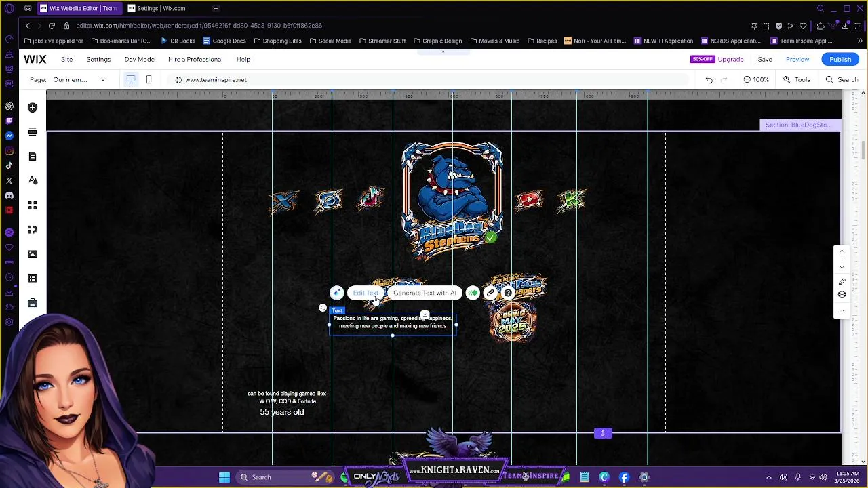
Task: Open the browser extensions icon
Action: [821, 26]
